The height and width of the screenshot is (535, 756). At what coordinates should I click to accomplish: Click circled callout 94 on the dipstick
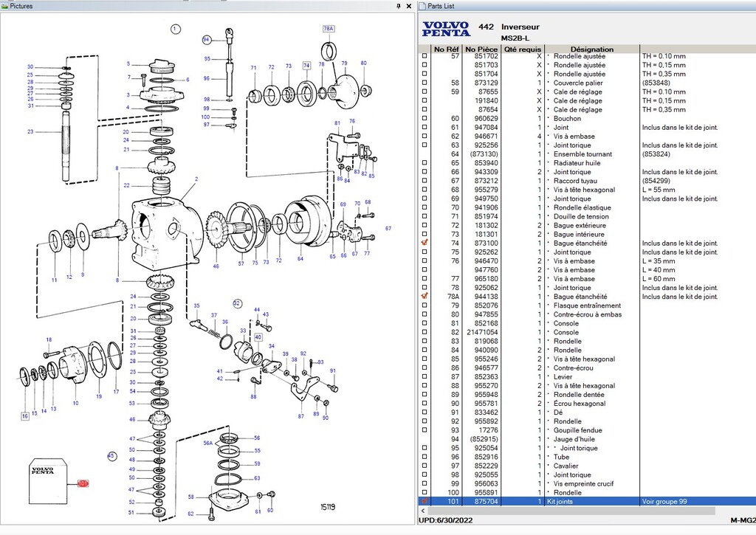pos(207,40)
